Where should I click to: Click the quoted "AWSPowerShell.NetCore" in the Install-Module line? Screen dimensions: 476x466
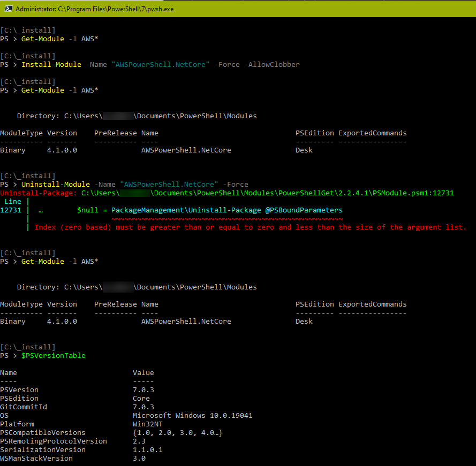point(160,65)
